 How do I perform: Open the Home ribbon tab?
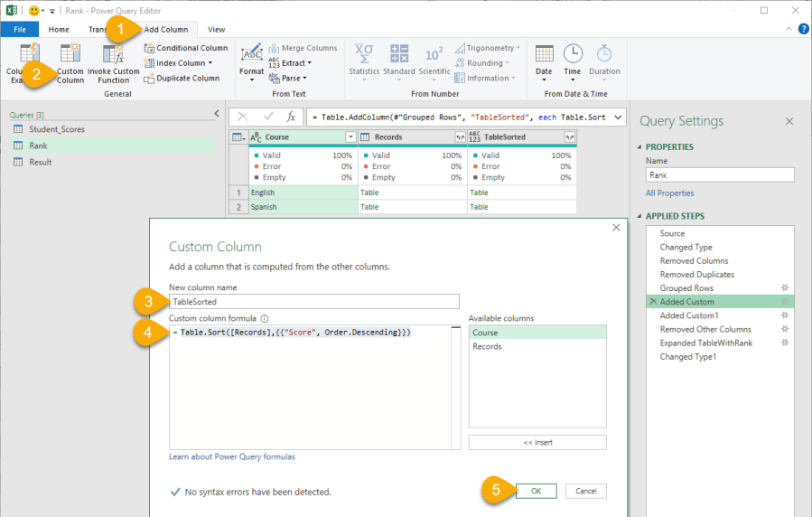tap(59, 30)
